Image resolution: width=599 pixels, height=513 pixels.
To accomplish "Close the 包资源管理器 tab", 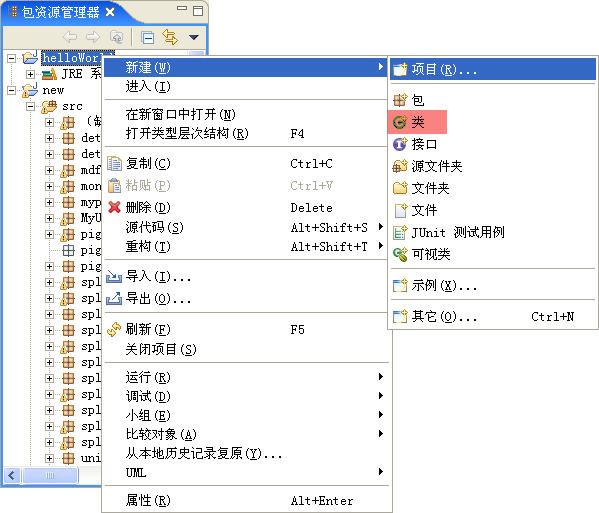I will click(110, 12).
